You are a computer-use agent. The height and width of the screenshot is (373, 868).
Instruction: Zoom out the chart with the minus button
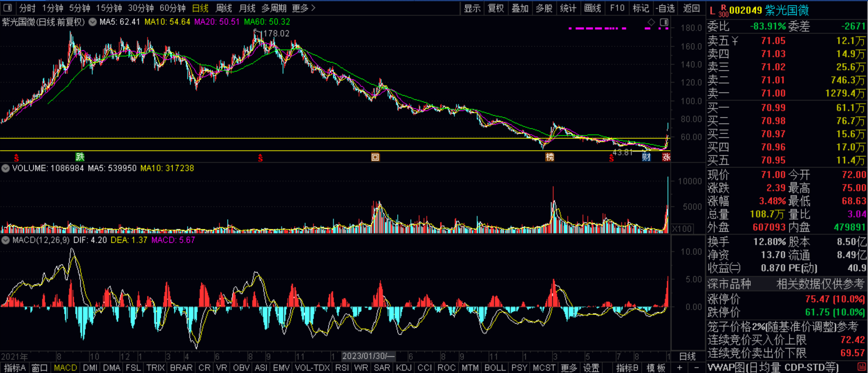[696, 367]
